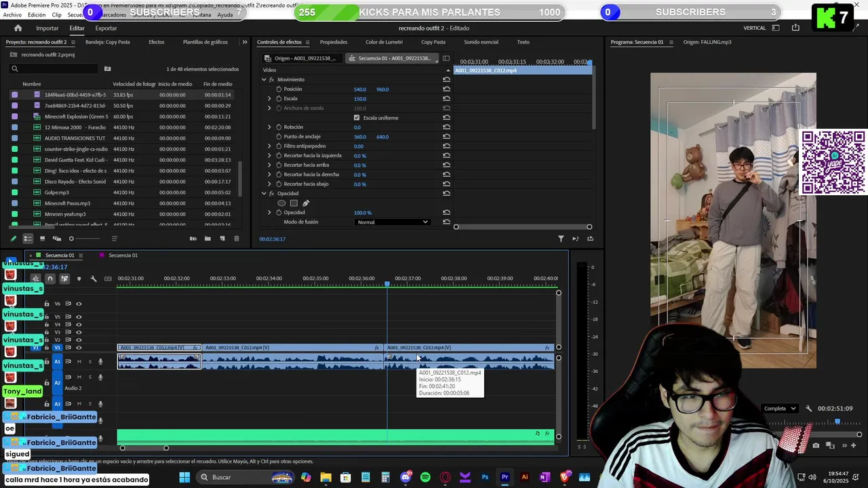The height and width of the screenshot is (488, 868).
Task: Switch to Exportar workspace
Action: pyautogui.click(x=106, y=28)
